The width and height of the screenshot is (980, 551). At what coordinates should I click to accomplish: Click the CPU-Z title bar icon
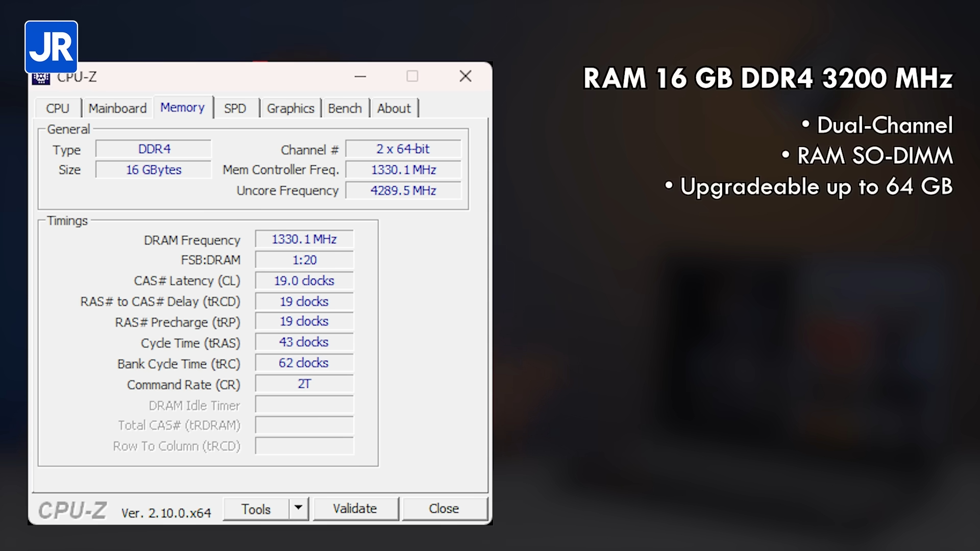point(41,79)
